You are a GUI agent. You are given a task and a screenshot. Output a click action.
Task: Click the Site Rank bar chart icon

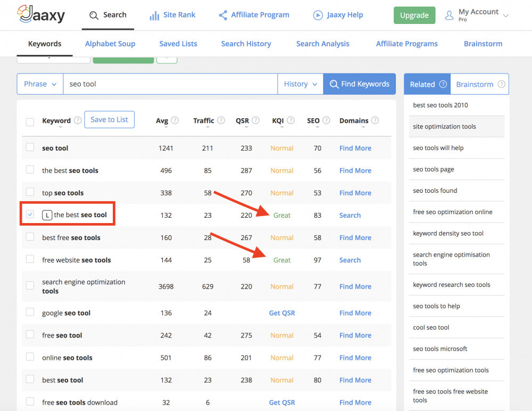click(154, 15)
